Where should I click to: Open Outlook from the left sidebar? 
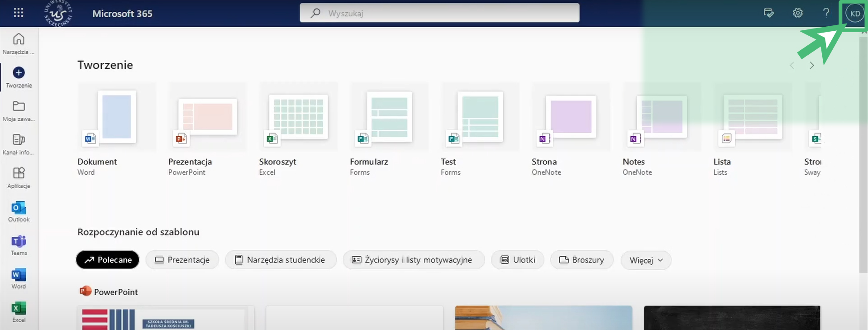point(19,211)
